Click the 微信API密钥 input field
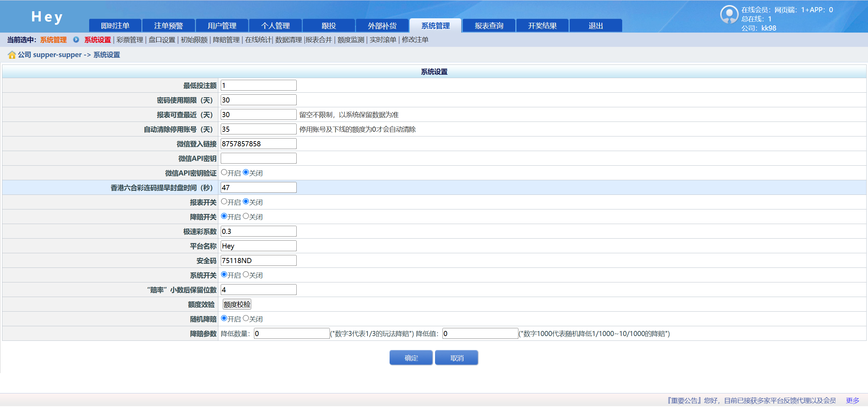The image size is (868, 407). point(258,158)
